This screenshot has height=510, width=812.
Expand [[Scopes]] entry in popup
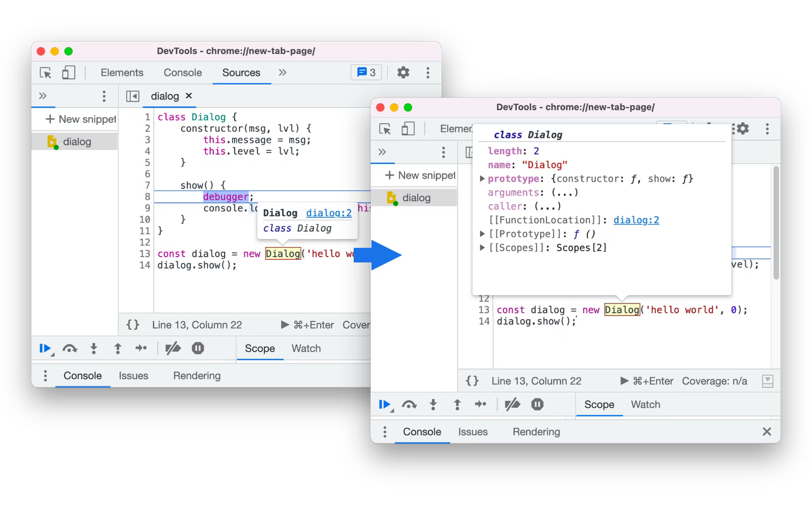click(482, 248)
